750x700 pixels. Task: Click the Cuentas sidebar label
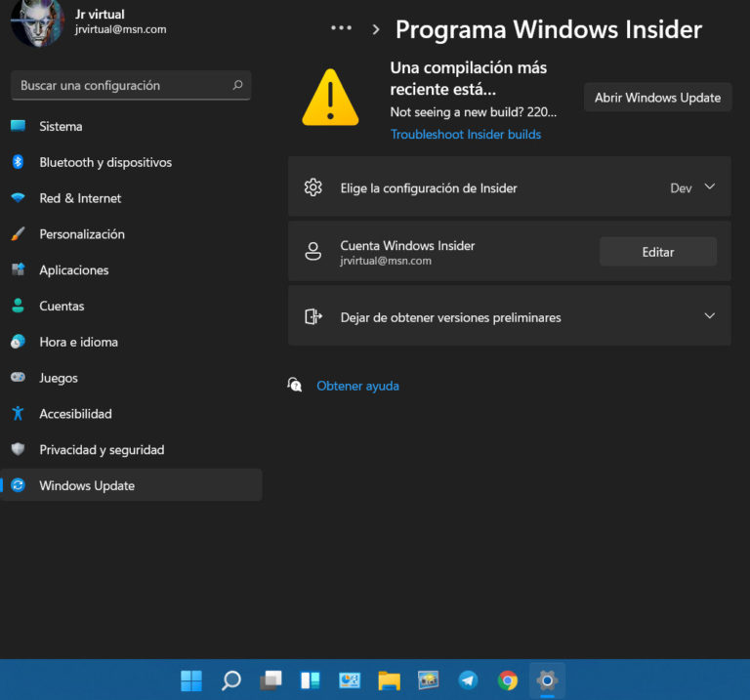62,306
